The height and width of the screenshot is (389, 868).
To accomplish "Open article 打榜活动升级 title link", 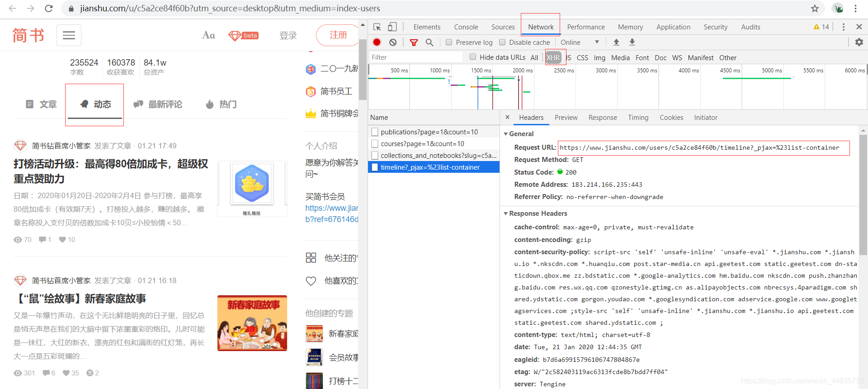I will [111, 171].
